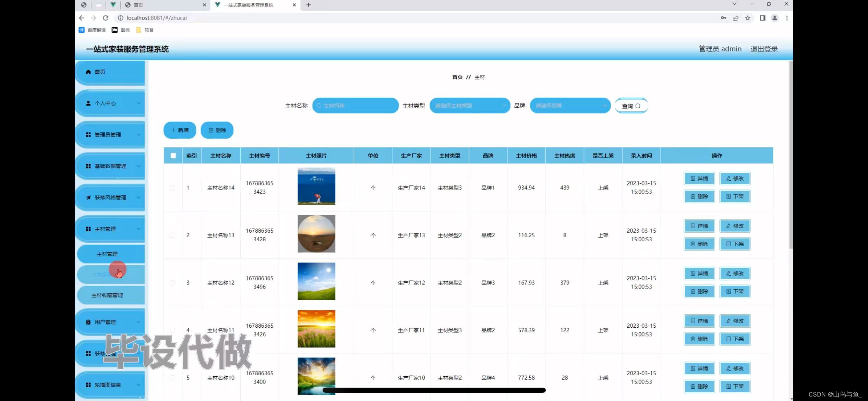View site info icon beside URL
868x401 pixels.
tap(121, 18)
